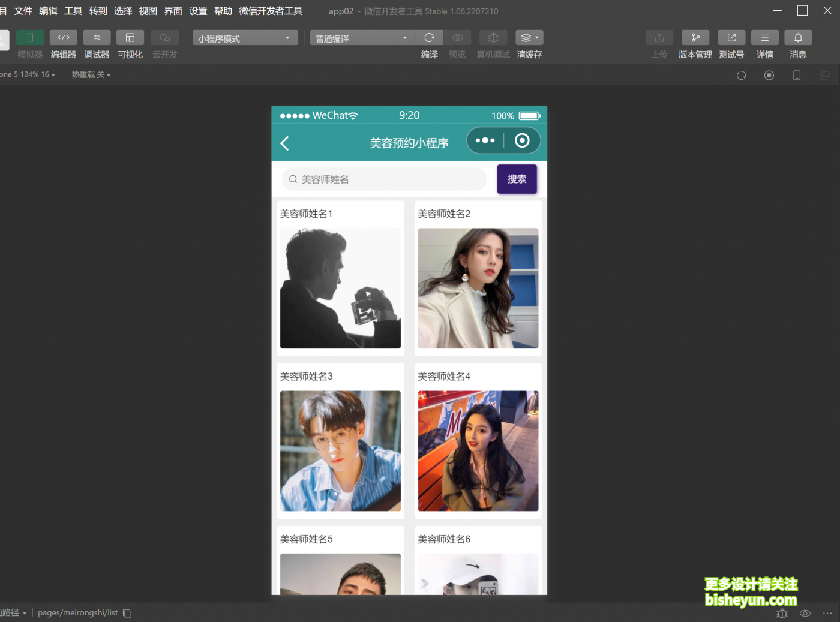Click the mini program close circle icon
The width and height of the screenshot is (840, 622).
pos(523,140)
